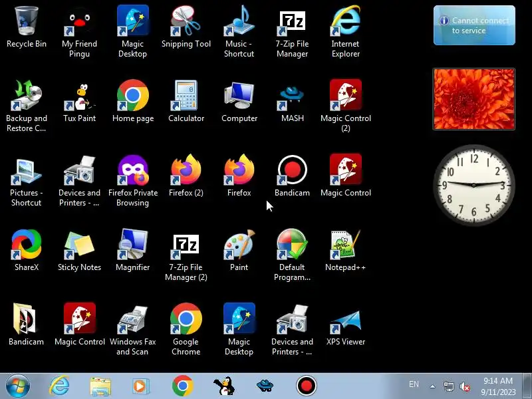
Task: Select the Google Chrome desktop icon
Action: pos(186,329)
